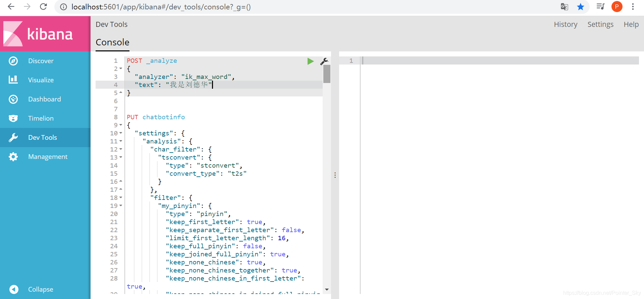
Task: Click the Dev Tools wrench icon
Action: click(13, 137)
